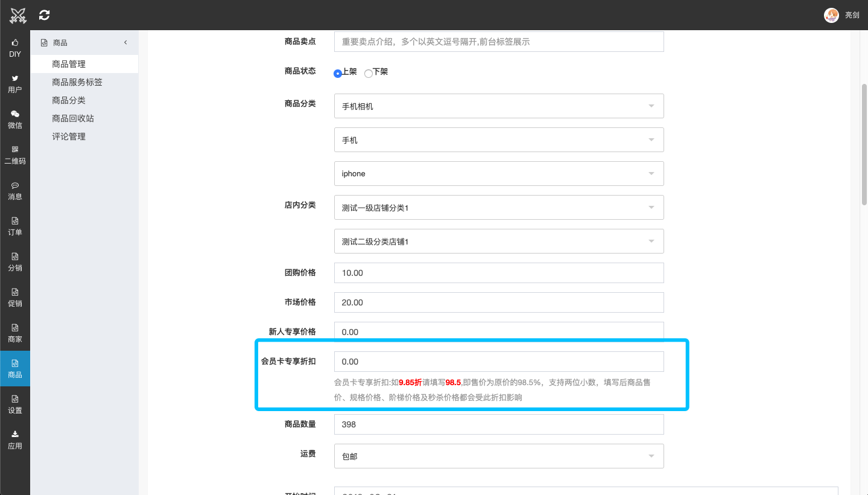
Task: Open the 微信 (WeChat) sidebar section
Action: (14, 118)
